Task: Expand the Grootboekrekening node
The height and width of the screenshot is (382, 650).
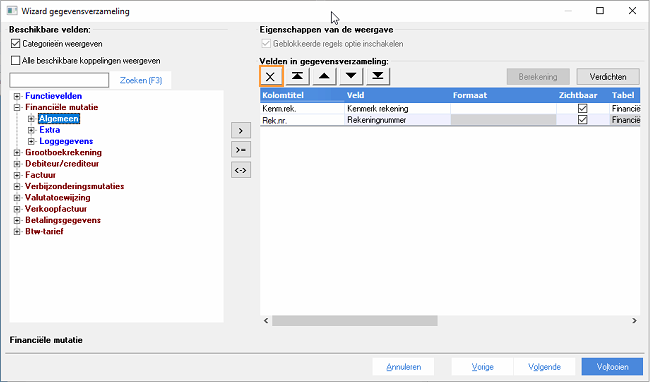Action: point(17,152)
